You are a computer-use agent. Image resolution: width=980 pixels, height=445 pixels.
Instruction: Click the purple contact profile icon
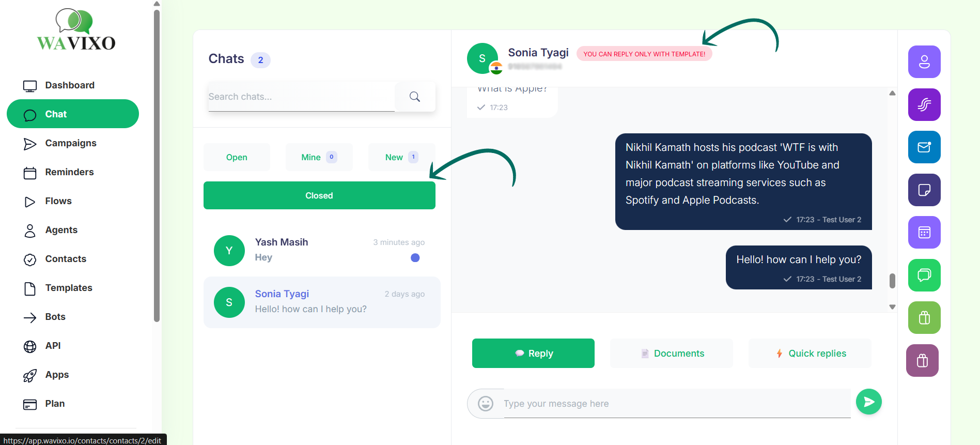pyautogui.click(x=924, y=62)
